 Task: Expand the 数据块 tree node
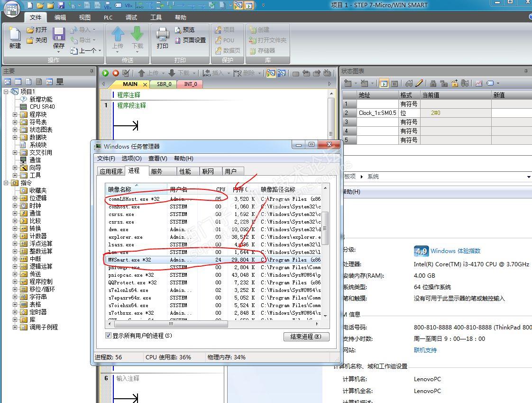tap(15, 137)
